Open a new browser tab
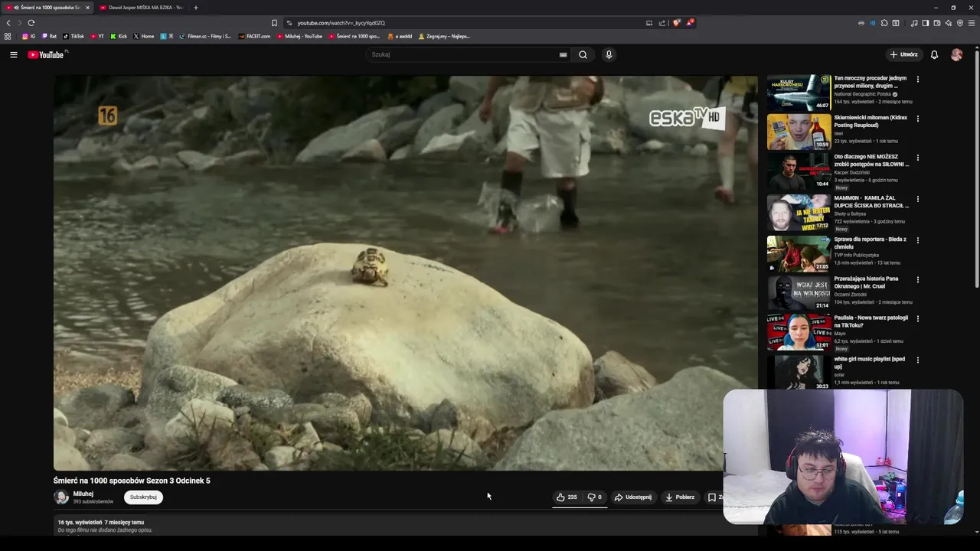 (195, 8)
